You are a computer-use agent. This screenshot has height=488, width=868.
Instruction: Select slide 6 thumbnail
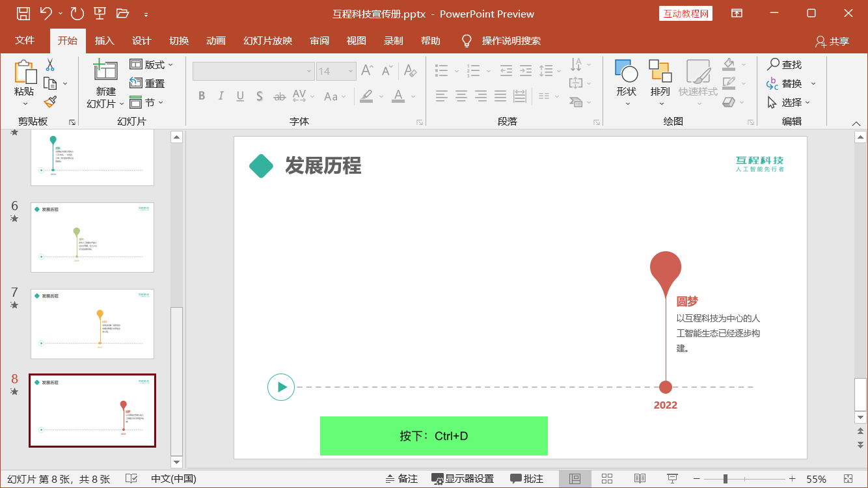92,237
